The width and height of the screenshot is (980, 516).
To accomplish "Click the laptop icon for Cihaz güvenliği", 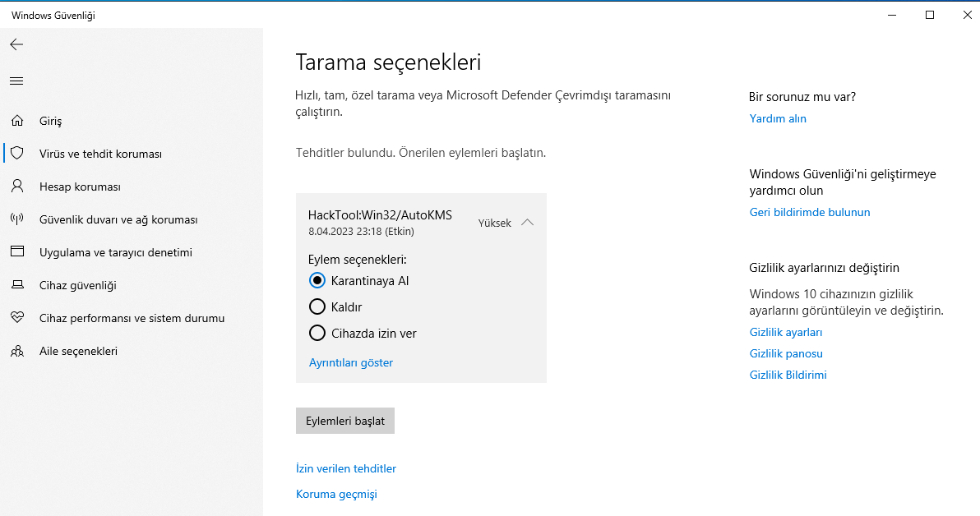I will (x=17, y=285).
